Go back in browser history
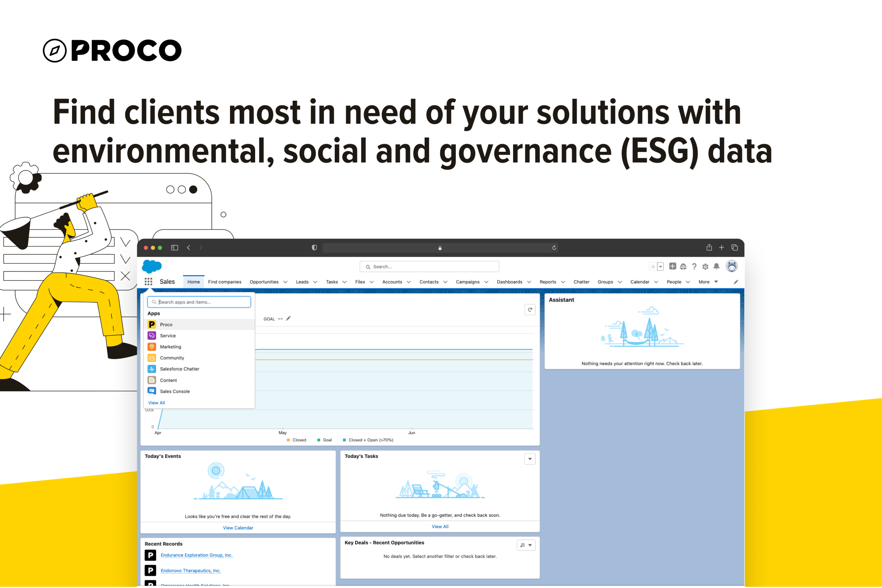The image size is (882, 588). (x=188, y=247)
